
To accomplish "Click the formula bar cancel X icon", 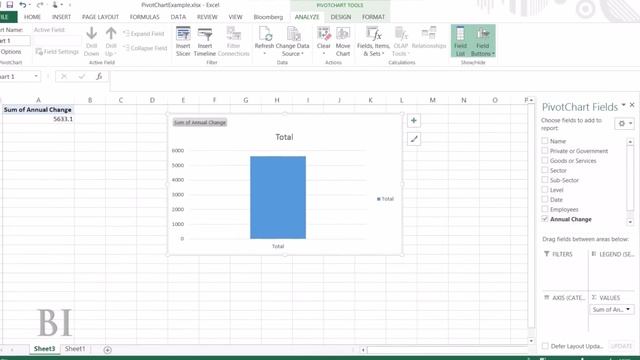I will (x=64, y=76).
